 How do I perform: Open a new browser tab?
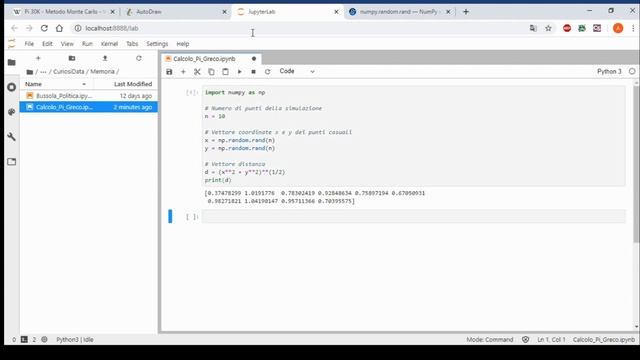tap(466, 12)
